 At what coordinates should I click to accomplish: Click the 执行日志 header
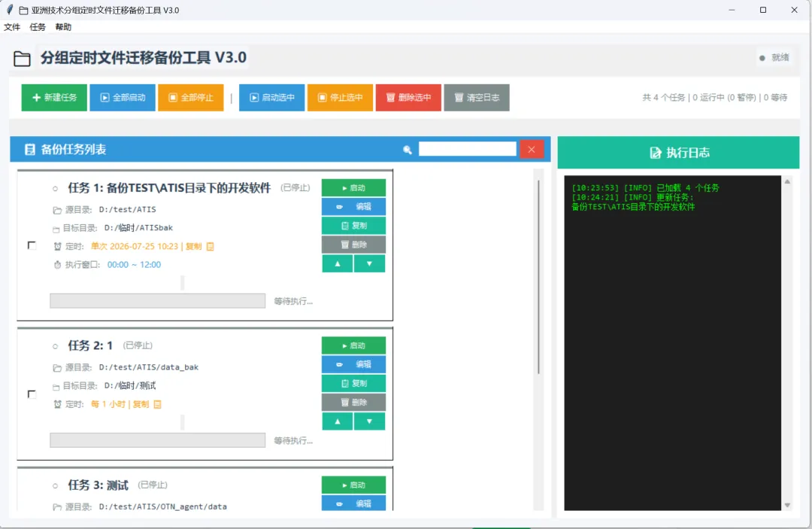[x=678, y=152]
